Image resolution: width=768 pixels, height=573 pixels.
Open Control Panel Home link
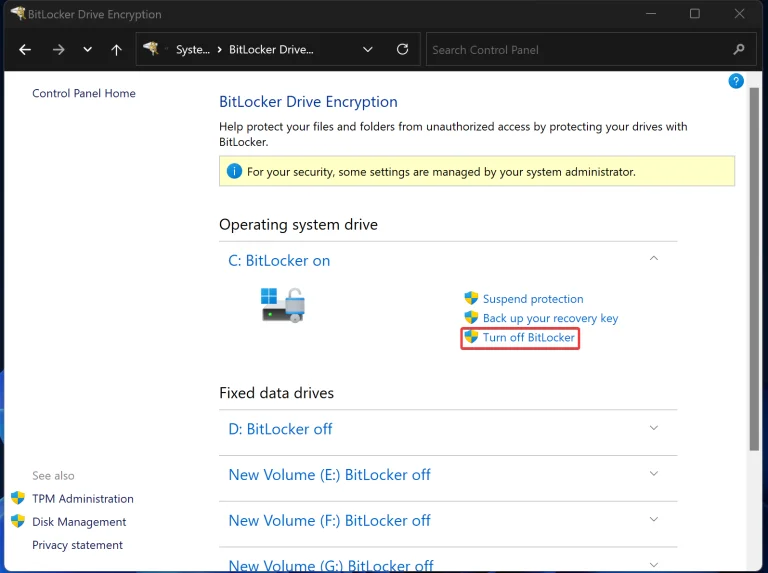tap(84, 93)
